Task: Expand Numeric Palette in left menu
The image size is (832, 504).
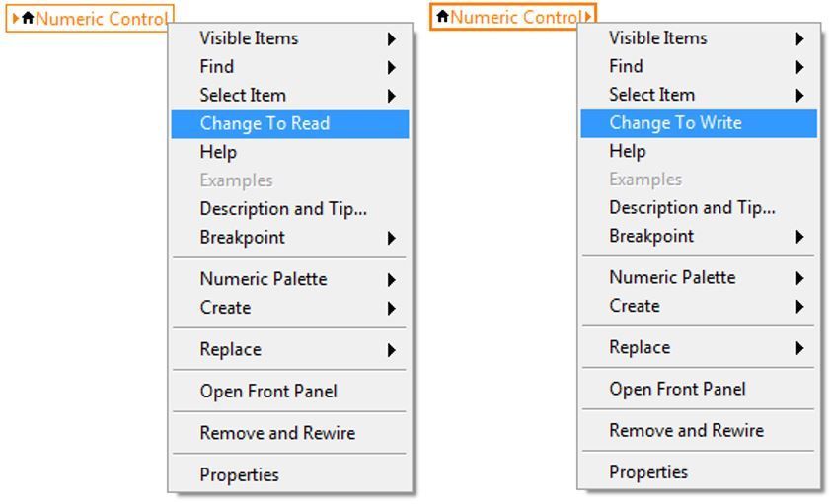Action: tap(290, 279)
